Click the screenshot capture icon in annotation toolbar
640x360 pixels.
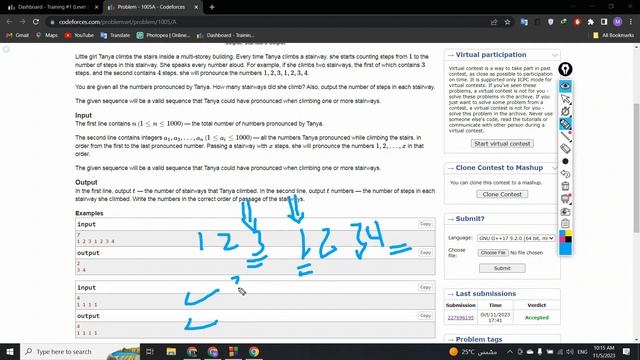point(565,211)
